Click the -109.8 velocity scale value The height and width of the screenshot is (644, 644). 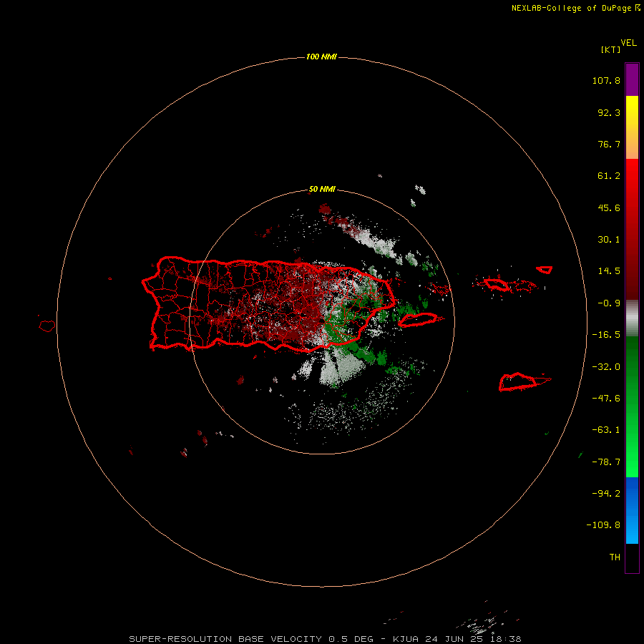click(603, 525)
